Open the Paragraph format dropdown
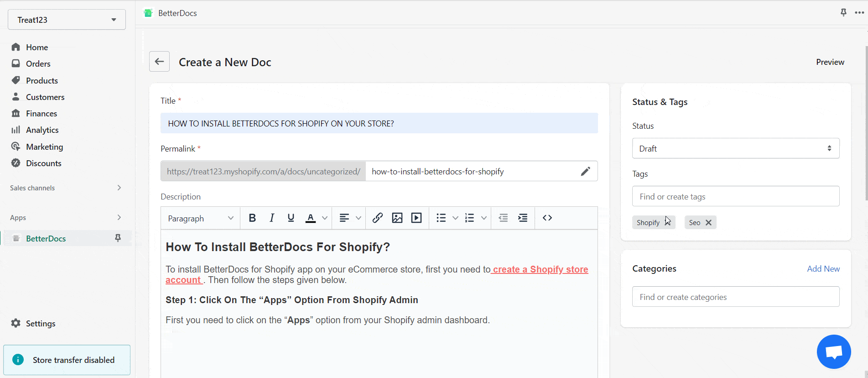Viewport: 868px width, 378px height. point(201,218)
